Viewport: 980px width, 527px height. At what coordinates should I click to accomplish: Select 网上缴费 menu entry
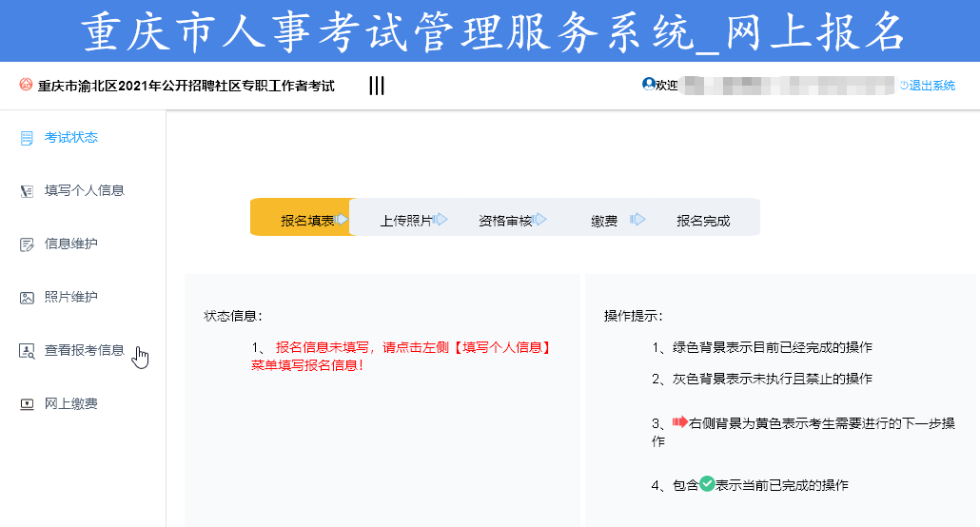[x=71, y=404]
